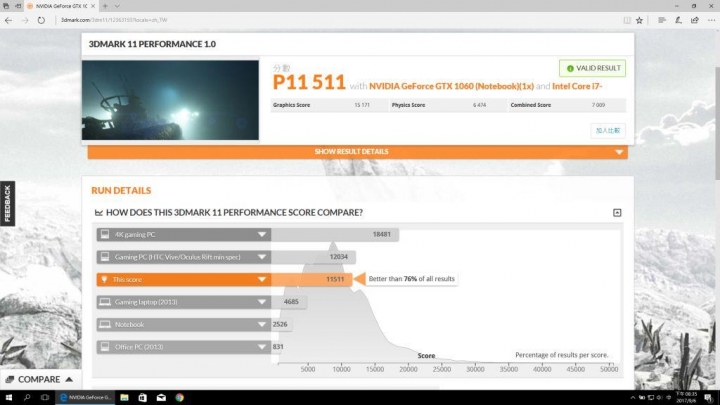Open Windows taskbar search
720x405 pixels.
(27, 398)
